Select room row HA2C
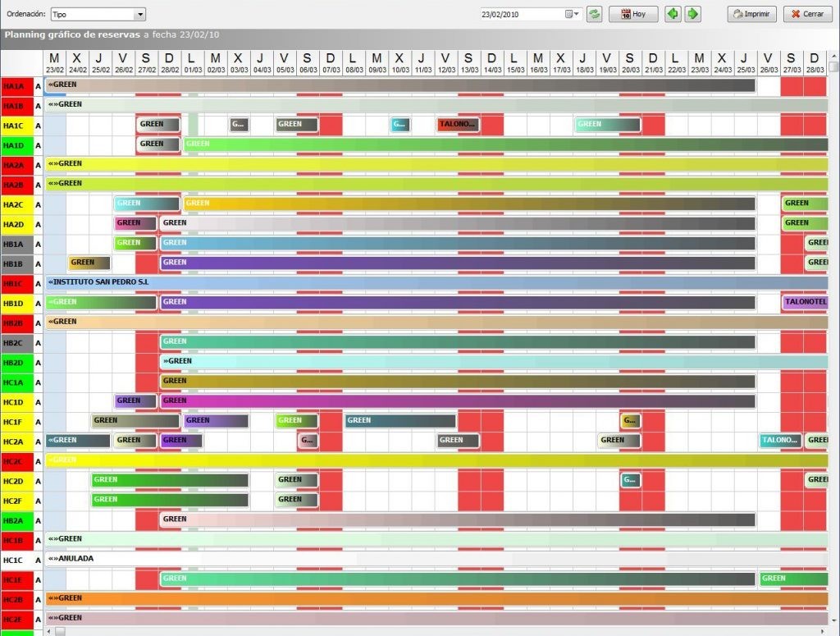 tap(17, 204)
